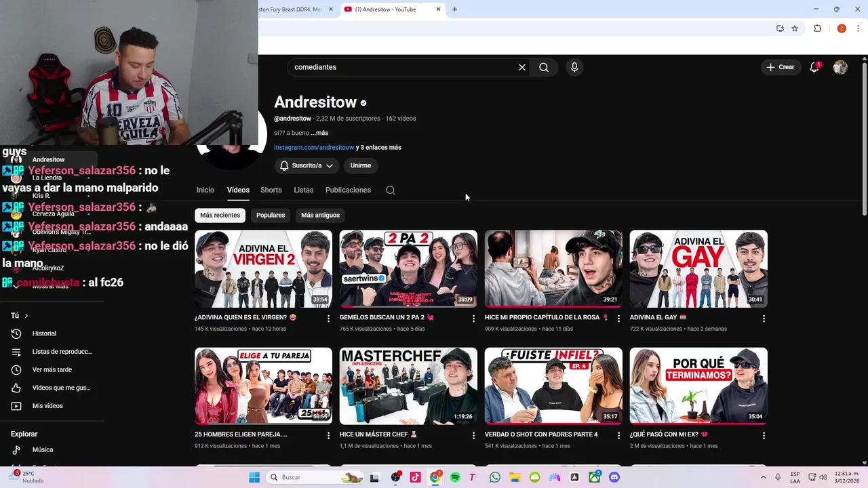Filter videos by Populares
This screenshot has width=868, height=488.
tap(271, 215)
